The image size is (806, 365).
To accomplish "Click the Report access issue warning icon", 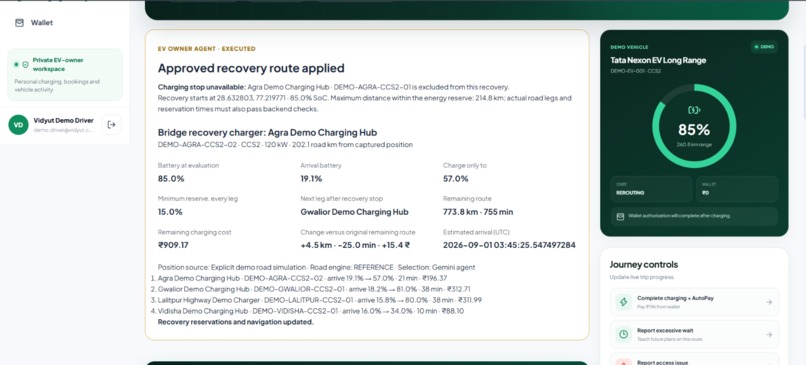I will (624, 362).
